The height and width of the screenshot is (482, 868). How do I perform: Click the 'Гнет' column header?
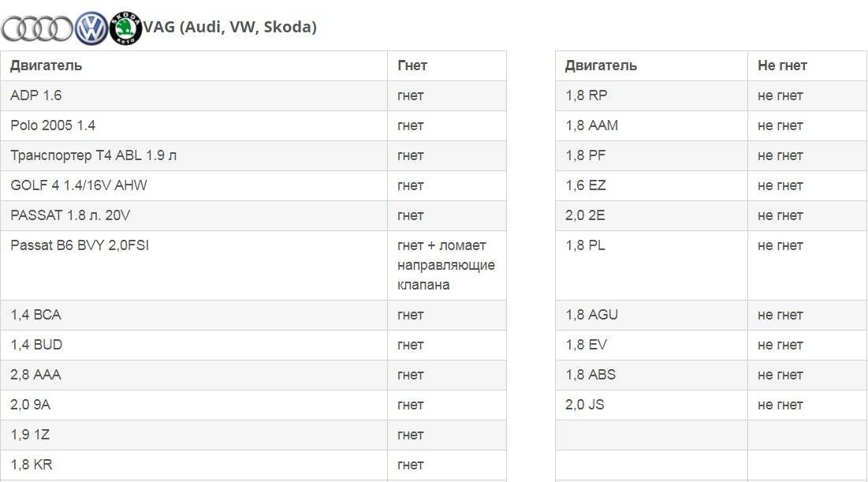[x=447, y=66]
